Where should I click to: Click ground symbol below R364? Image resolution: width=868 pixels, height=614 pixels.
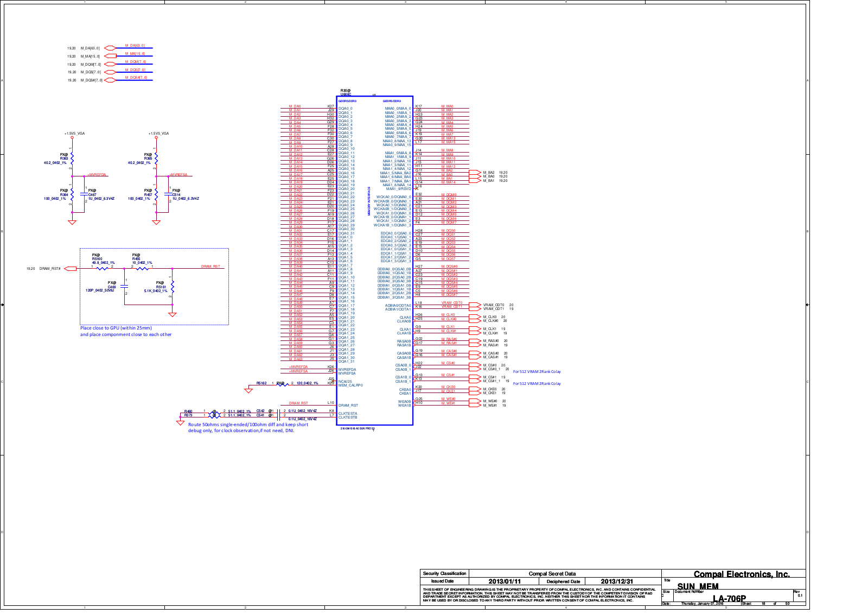point(72,222)
